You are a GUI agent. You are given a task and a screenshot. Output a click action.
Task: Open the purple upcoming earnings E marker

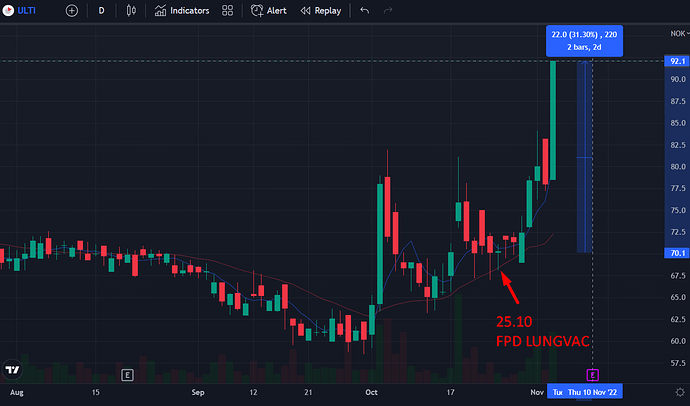coord(592,375)
